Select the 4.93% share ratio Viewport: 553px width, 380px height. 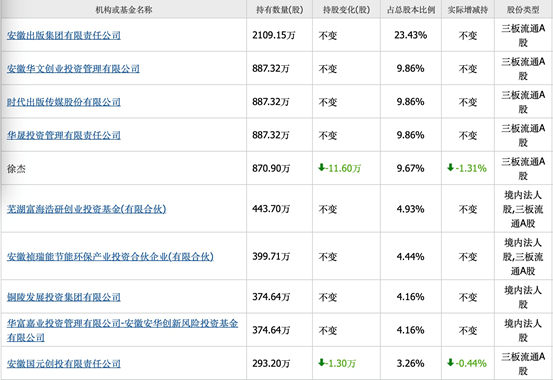coord(411,209)
